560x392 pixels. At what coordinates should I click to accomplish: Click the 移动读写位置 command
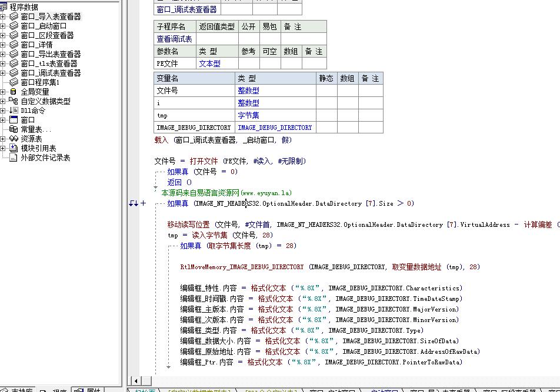(188, 225)
